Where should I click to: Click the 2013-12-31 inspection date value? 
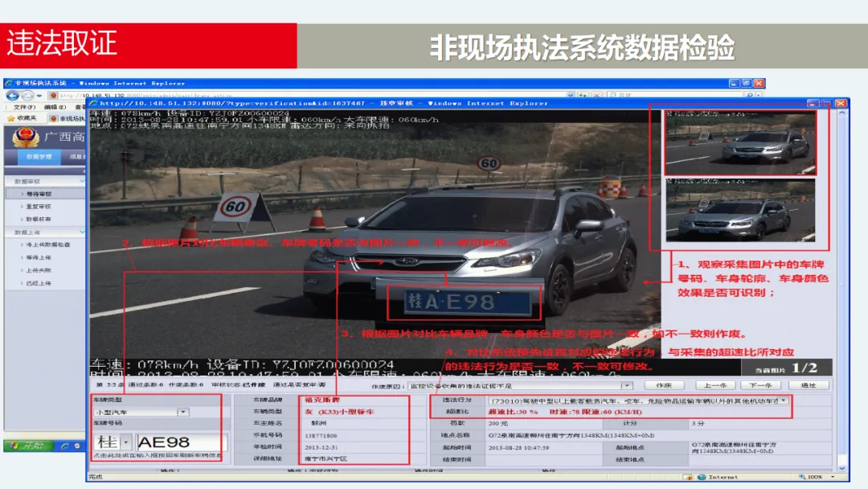click(x=321, y=447)
